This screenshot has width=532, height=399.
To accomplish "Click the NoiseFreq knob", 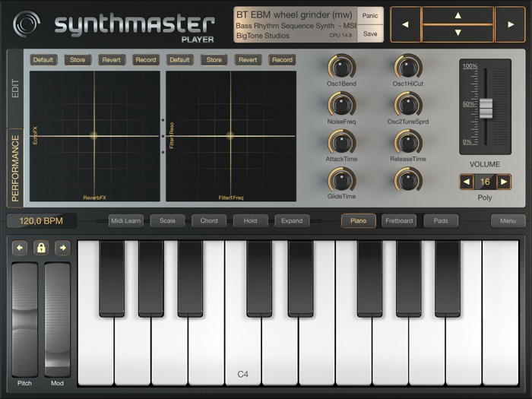I will tap(341, 105).
